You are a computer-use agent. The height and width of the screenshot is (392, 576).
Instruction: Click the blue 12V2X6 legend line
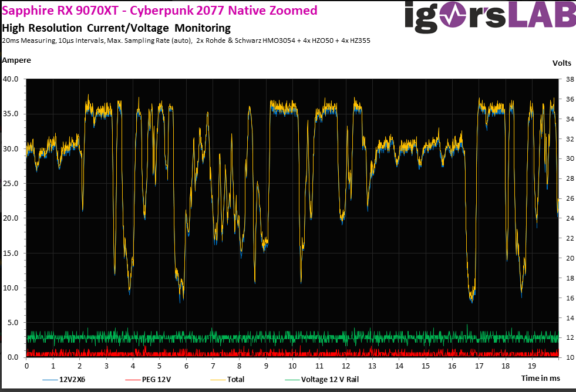[50, 380]
